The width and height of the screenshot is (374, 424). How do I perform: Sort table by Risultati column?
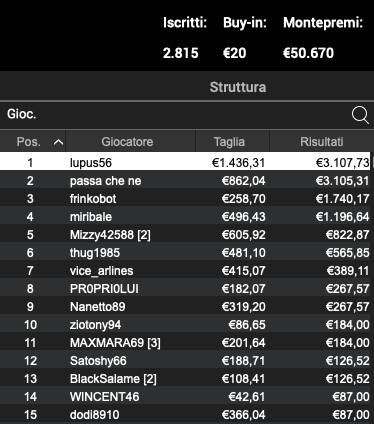(321, 142)
